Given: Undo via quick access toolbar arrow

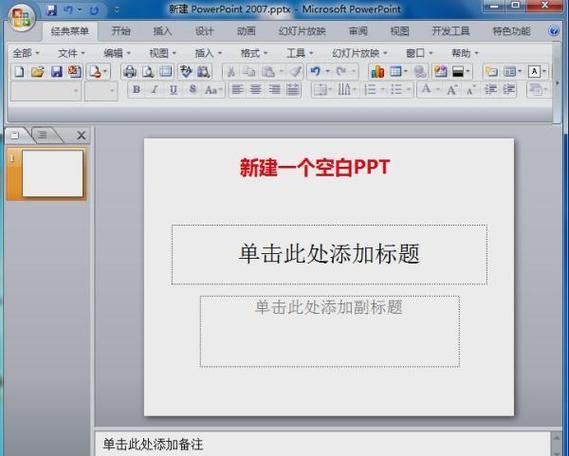Looking at the screenshot, I should [x=69, y=10].
